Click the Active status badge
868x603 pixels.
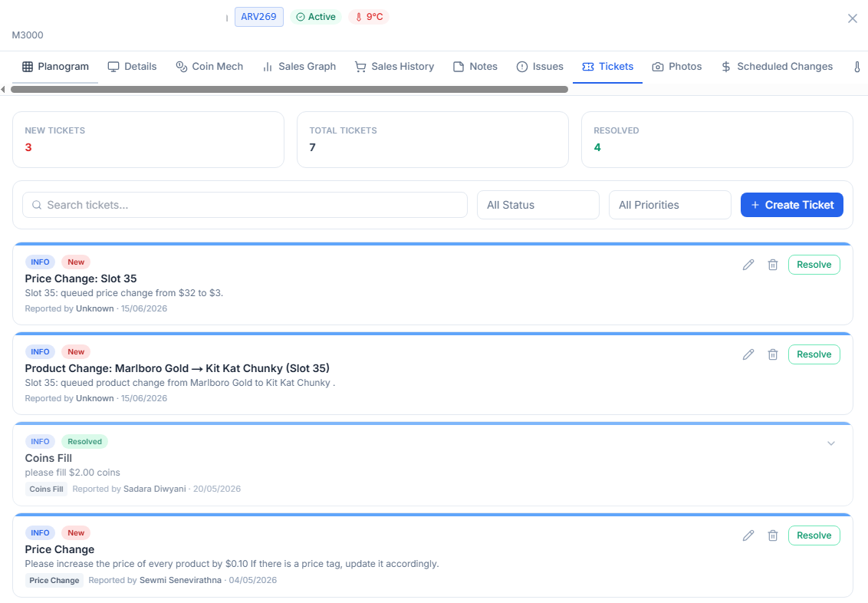(x=316, y=17)
